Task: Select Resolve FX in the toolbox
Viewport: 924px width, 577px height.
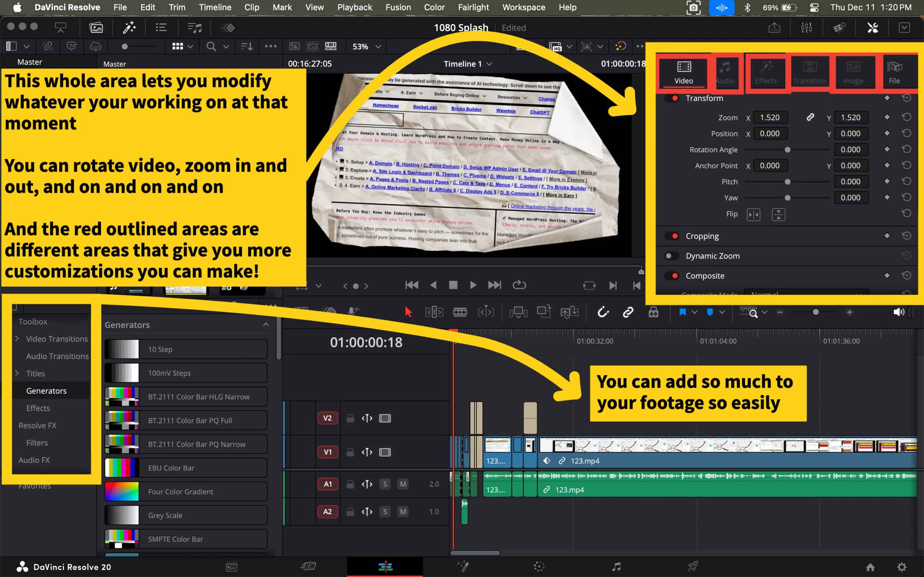Action: [38, 426]
